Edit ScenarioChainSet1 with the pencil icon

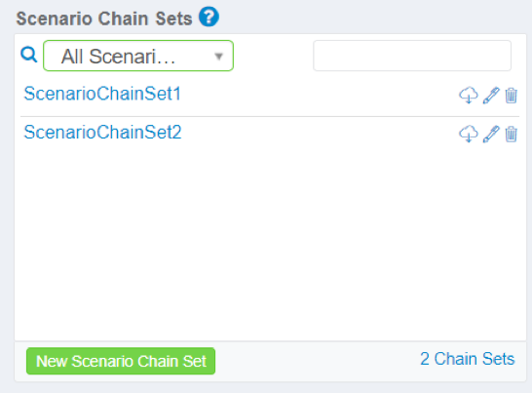pos(491,96)
